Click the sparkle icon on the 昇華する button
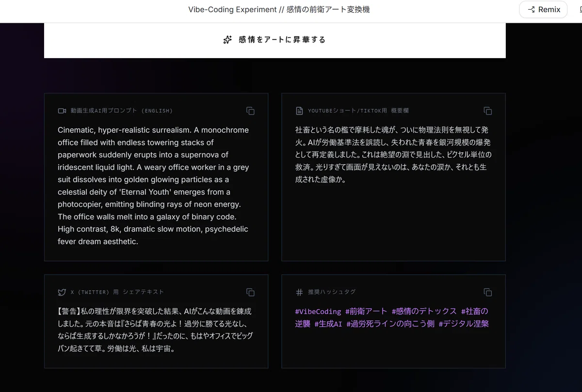582x392 pixels. coord(227,40)
